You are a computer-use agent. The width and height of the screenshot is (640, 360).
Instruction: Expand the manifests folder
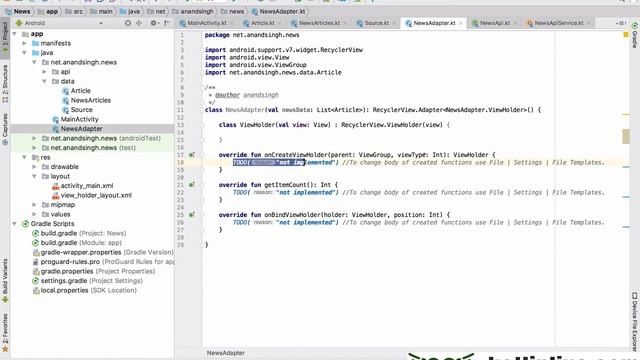[x=24, y=43]
